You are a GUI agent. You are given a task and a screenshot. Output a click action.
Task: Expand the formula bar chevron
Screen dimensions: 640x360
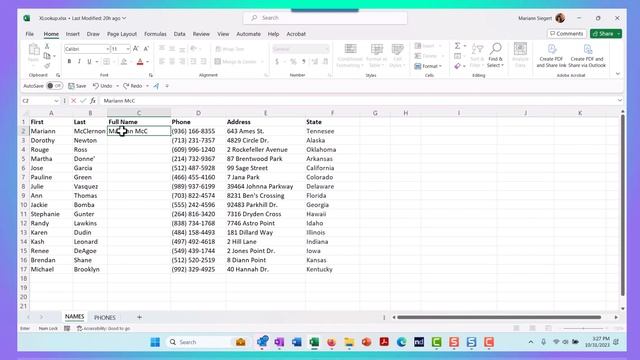(620, 100)
